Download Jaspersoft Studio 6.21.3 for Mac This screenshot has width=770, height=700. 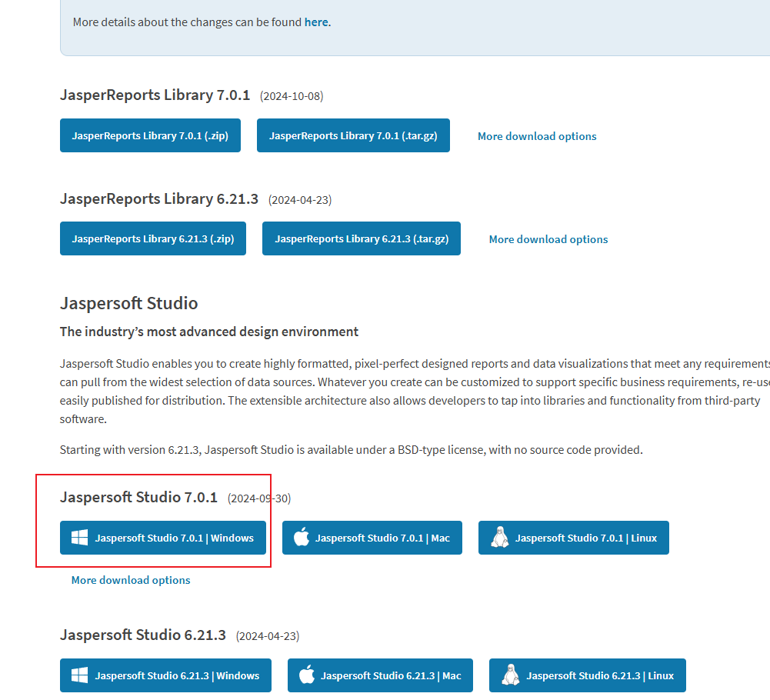[x=380, y=675]
